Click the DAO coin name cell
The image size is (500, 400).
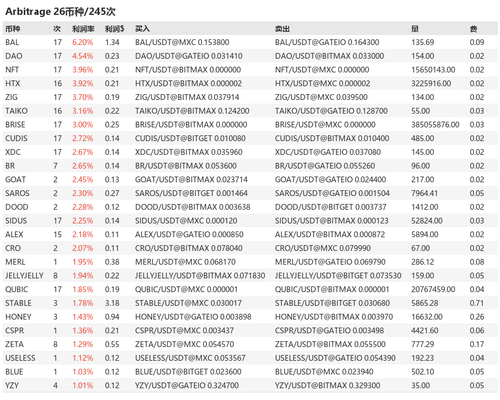click(x=14, y=56)
